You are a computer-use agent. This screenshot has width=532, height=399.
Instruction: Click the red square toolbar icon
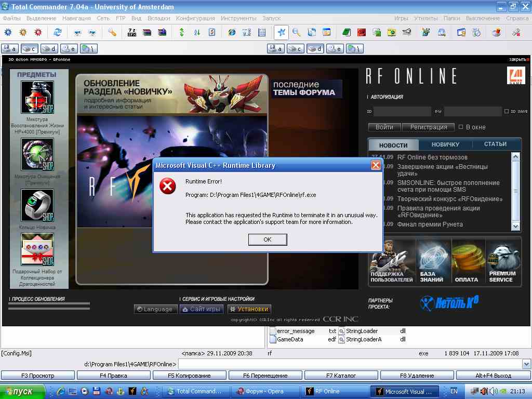point(362,32)
